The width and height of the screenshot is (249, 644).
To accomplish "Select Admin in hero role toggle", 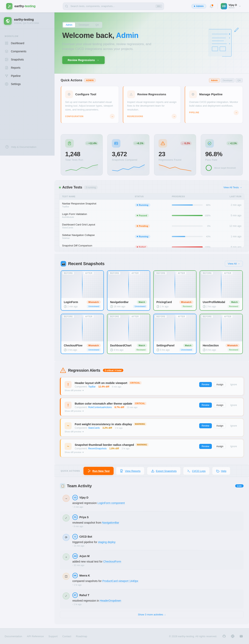I will click(69, 25).
